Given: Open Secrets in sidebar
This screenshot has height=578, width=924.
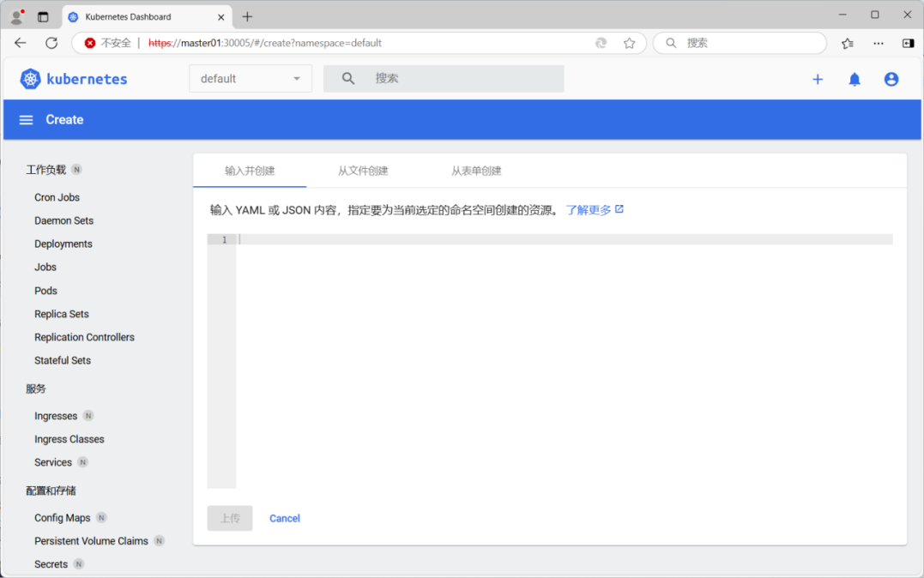Looking at the screenshot, I should pos(51,564).
